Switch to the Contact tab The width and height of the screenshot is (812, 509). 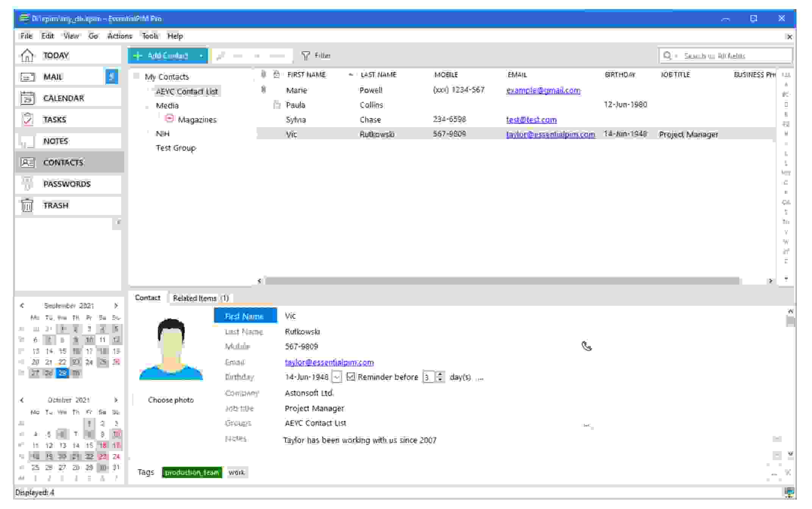click(148, 298)
